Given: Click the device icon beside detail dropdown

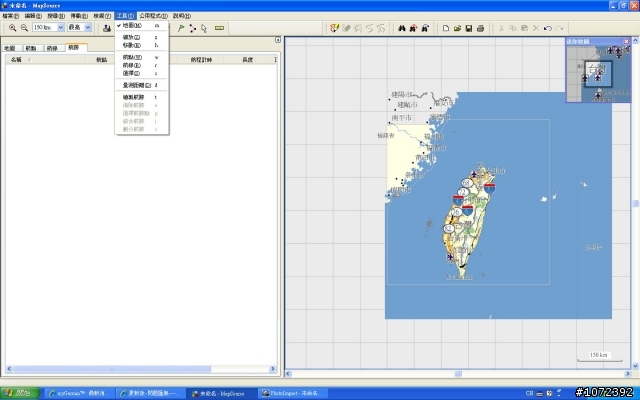Looking at the screenshot, I should [x=107, y=28].
